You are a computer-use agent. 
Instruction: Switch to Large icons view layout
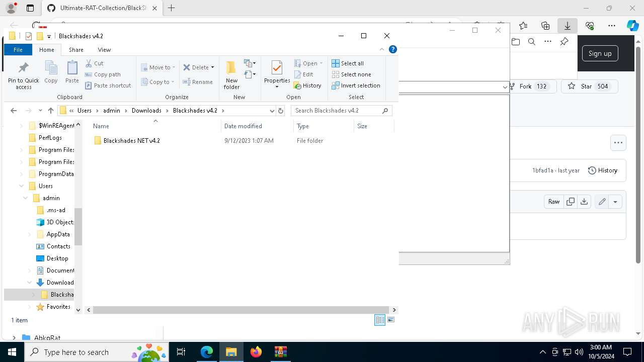[x=391, y=320]
